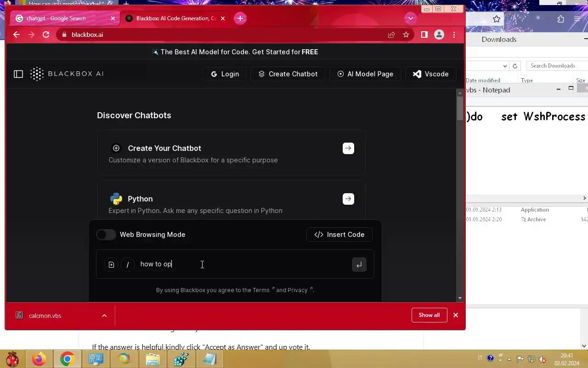Submit prompt with the enter arrow icon
The width and height of the screenshot is (588, 368).
359,264
